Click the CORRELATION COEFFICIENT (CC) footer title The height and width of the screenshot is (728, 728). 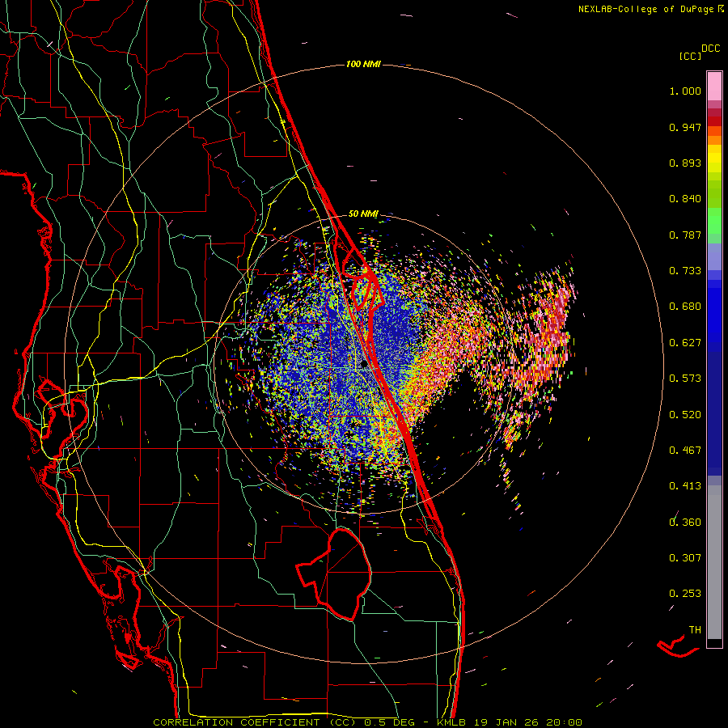256,722
